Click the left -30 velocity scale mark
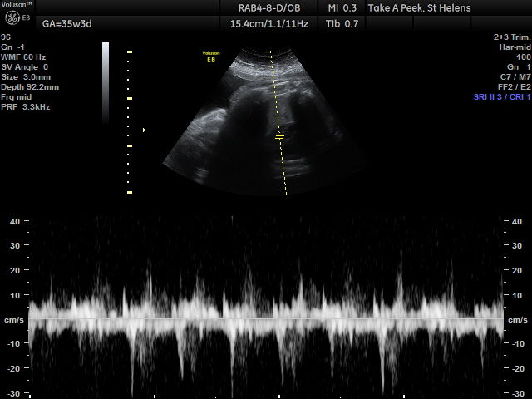The height and width of the screenshot is (399, 532). click(x=13, y=393)
